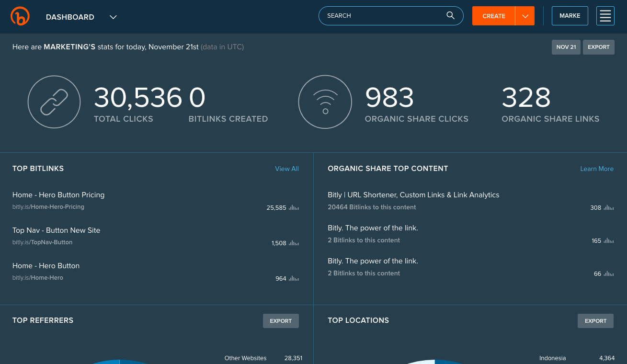Click the 25,585 click count
This screenshot has height=364, width=627.
point(276,208)
